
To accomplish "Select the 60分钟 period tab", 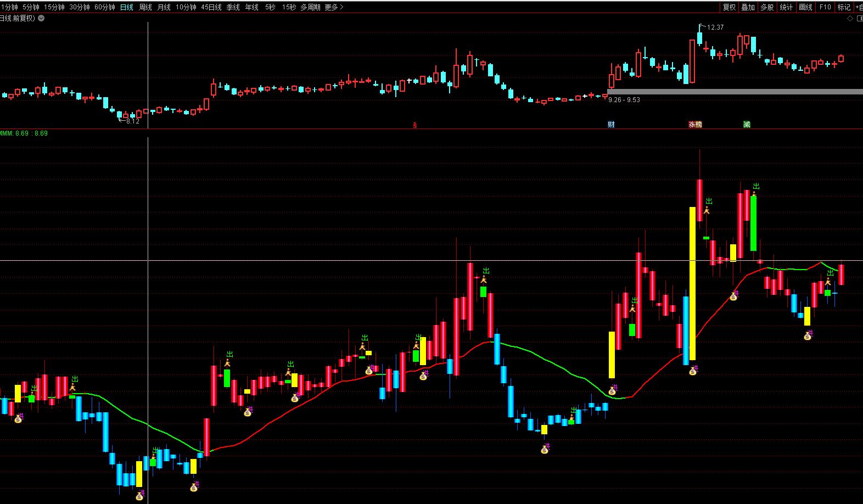I will [105, 7].
